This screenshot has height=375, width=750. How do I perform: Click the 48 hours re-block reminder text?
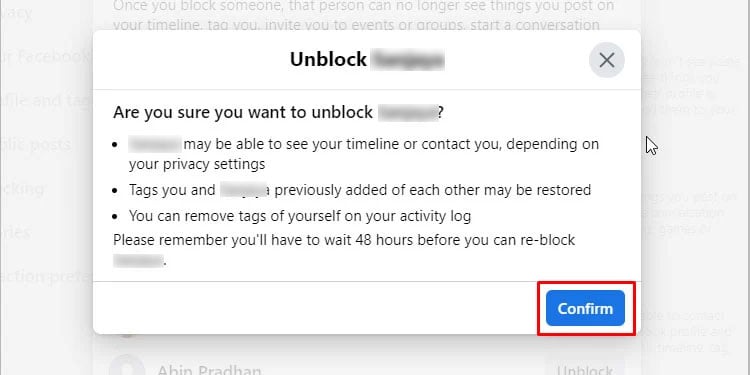[x=344, y=250]
